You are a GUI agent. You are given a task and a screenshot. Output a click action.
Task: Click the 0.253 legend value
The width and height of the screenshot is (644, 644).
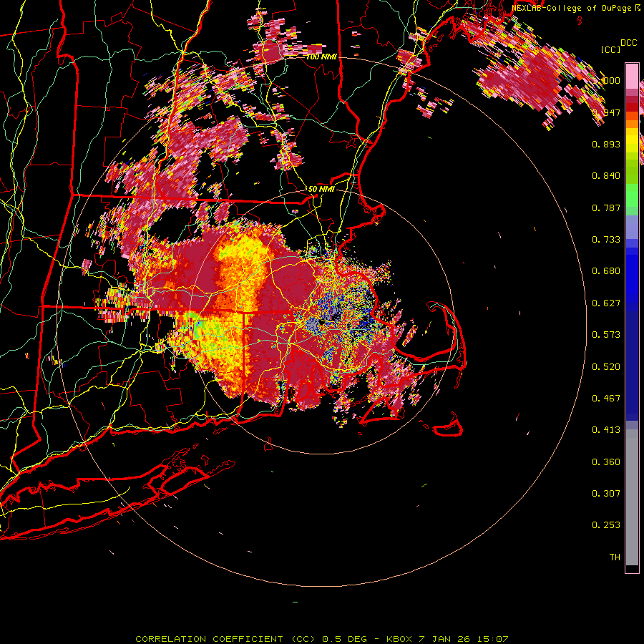coord(606,525)
